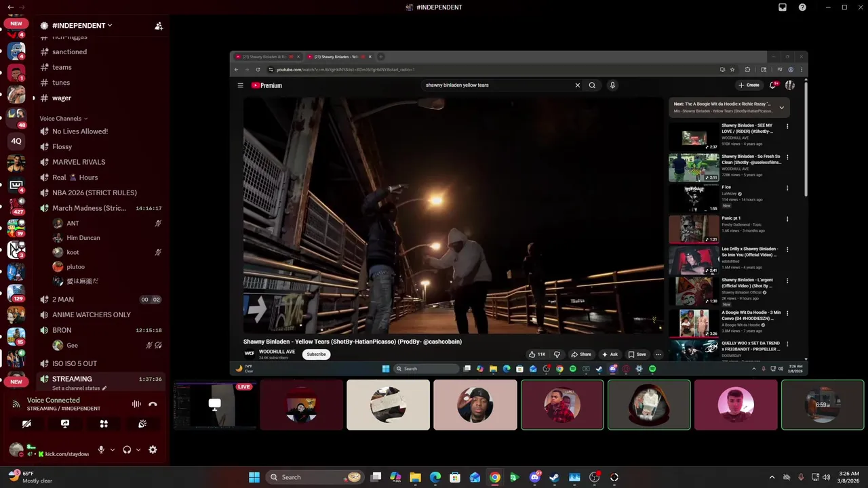The image size is (868, 488).
Task: Open the invite members icon beside #INDEPENDENT
Action: coord(159,26)
